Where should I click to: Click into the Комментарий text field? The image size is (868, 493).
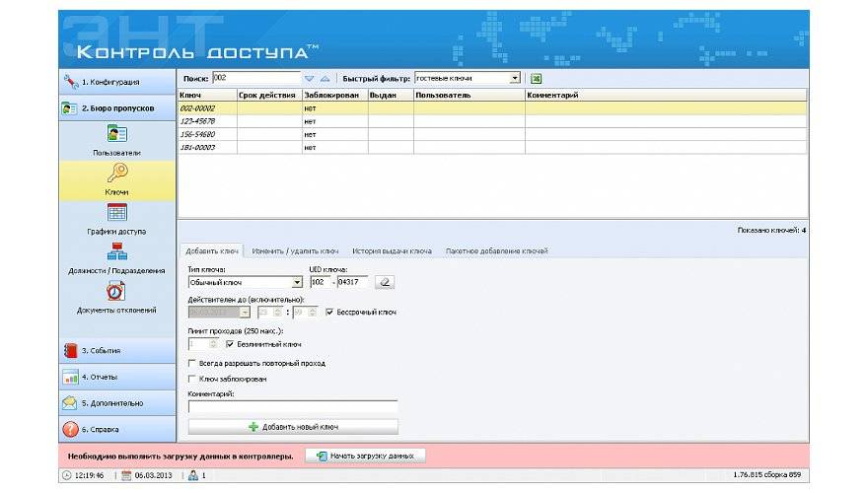[x=293, y=405]
